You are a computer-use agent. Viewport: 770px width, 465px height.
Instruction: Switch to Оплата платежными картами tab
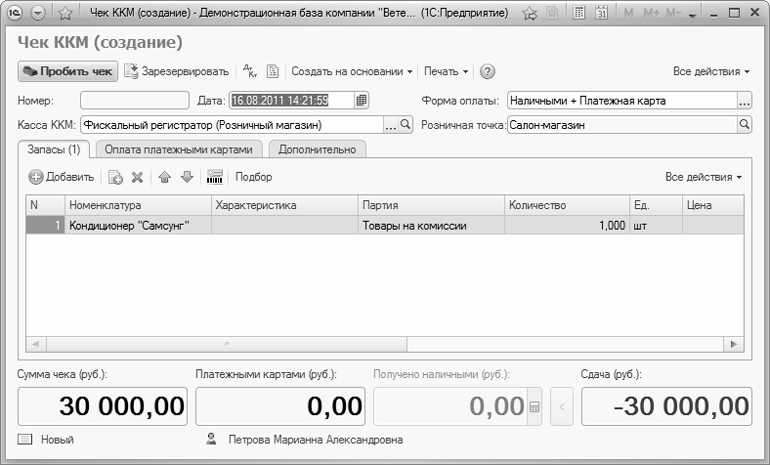(x=179, y=149)
